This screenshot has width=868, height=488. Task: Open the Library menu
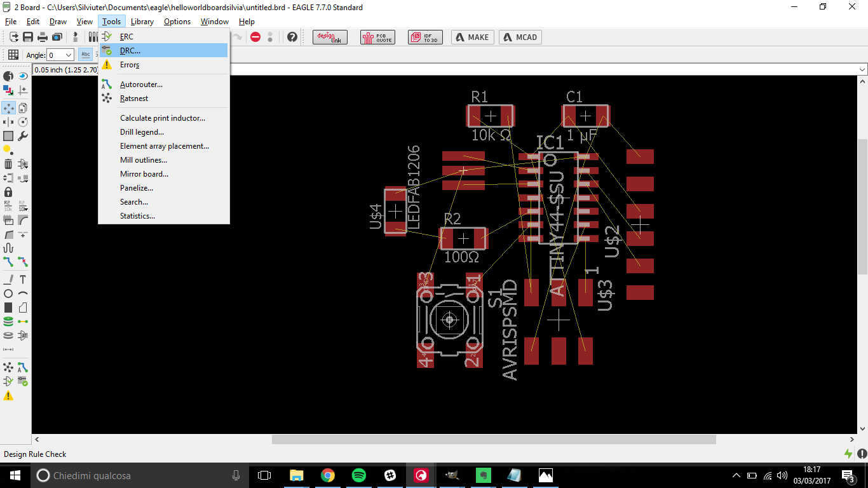[x=142, y=22]
